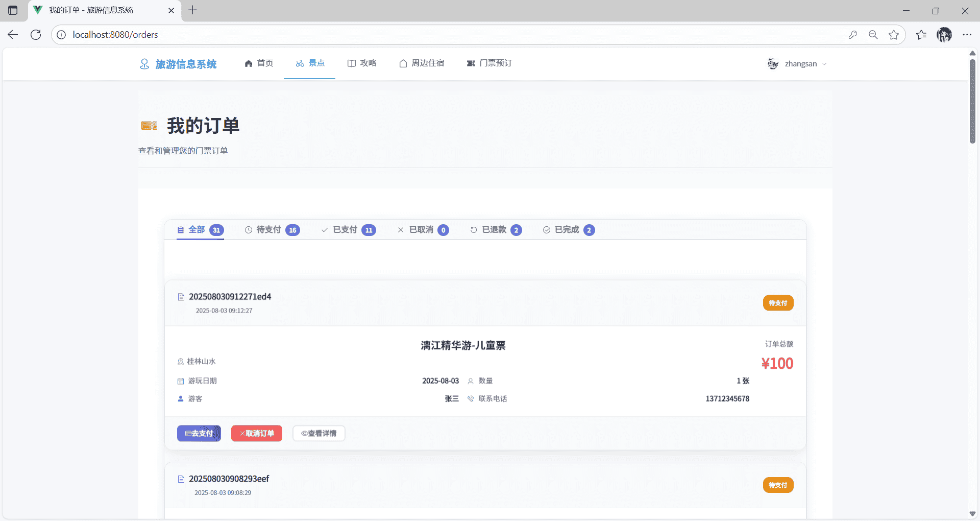View site information icon in address bar

(61, 35)
